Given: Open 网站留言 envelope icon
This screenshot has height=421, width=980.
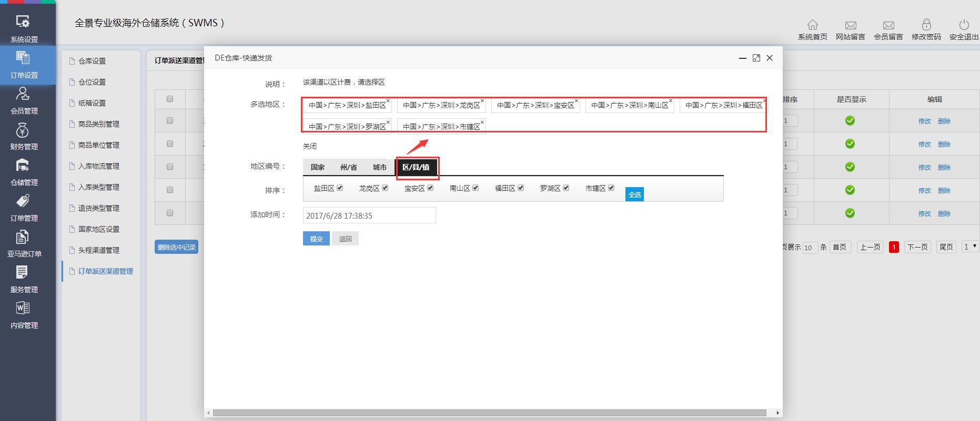Looking at the screenshot, I should pyautogui.click(x=851, y=25).
